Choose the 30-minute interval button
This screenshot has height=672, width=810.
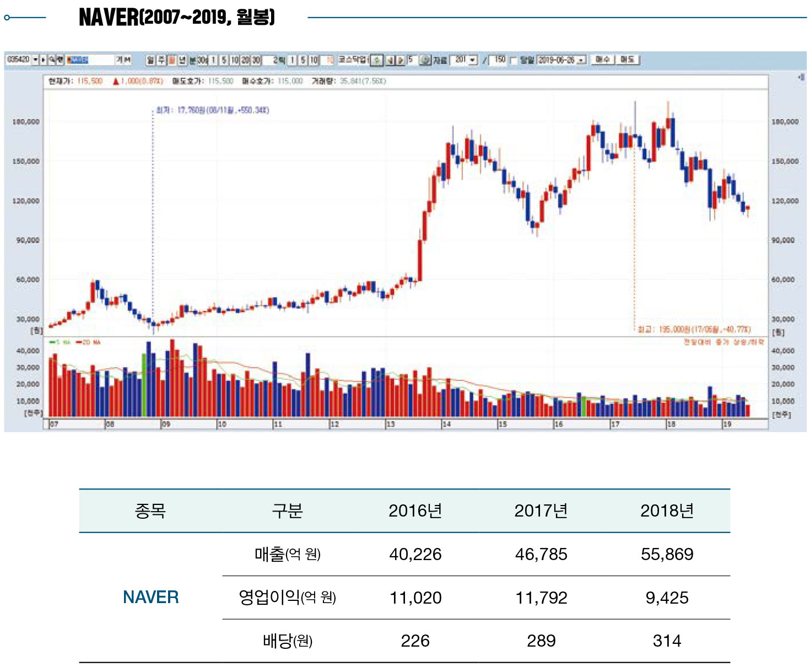pyautogui.click(x=256, y=60)
